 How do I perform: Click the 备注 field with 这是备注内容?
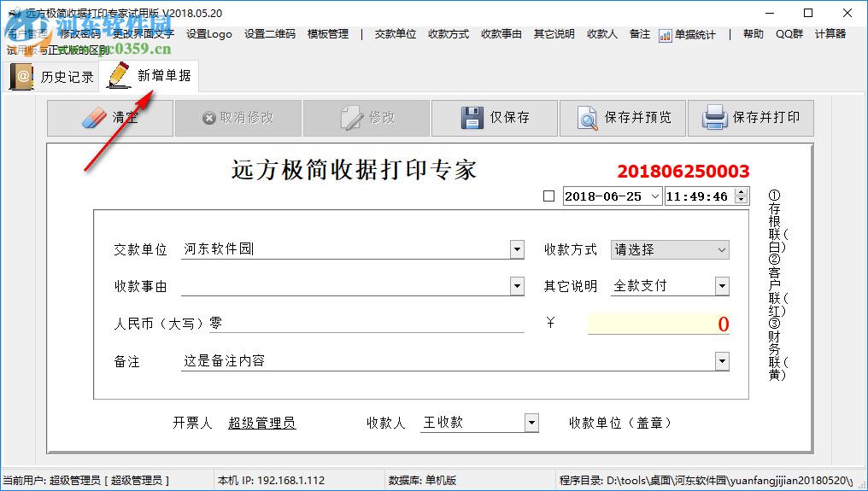(448, 361)
